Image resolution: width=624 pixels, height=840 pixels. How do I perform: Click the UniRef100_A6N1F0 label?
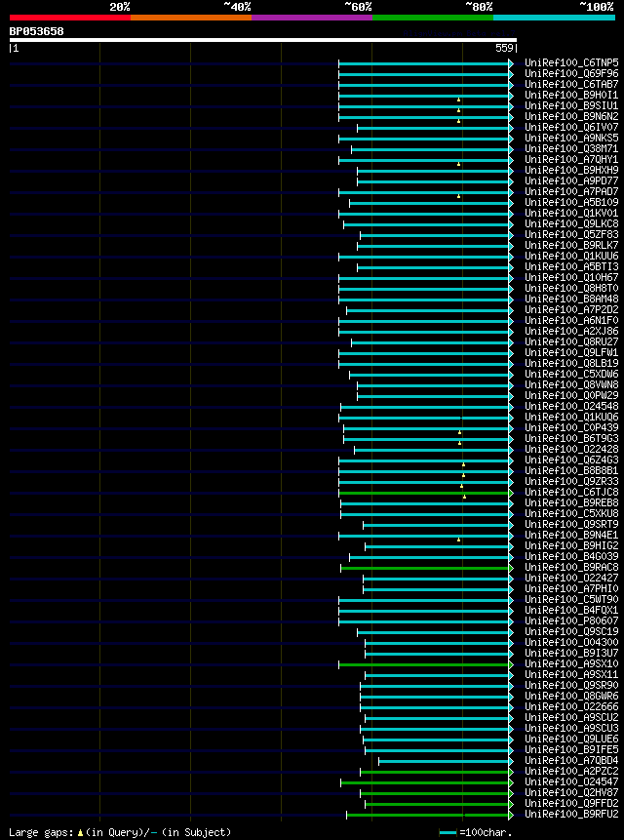[x=571, y=320]
